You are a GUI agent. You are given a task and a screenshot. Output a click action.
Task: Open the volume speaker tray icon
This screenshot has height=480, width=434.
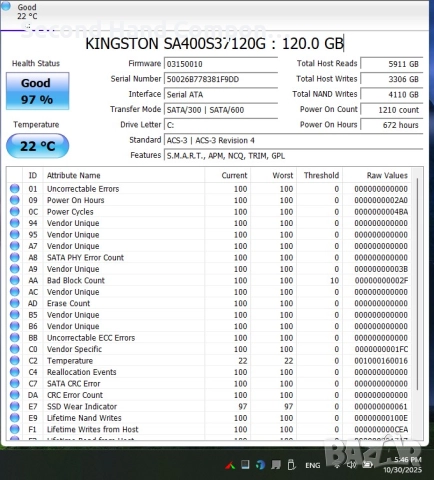[352, 464]
